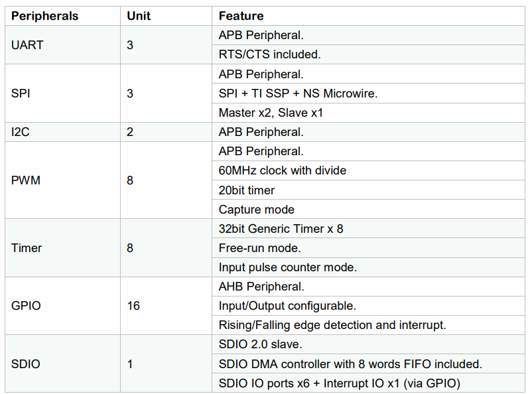Click the GPIO unit count 16
This screenshot has width=532, height=394.
point(133,306)
